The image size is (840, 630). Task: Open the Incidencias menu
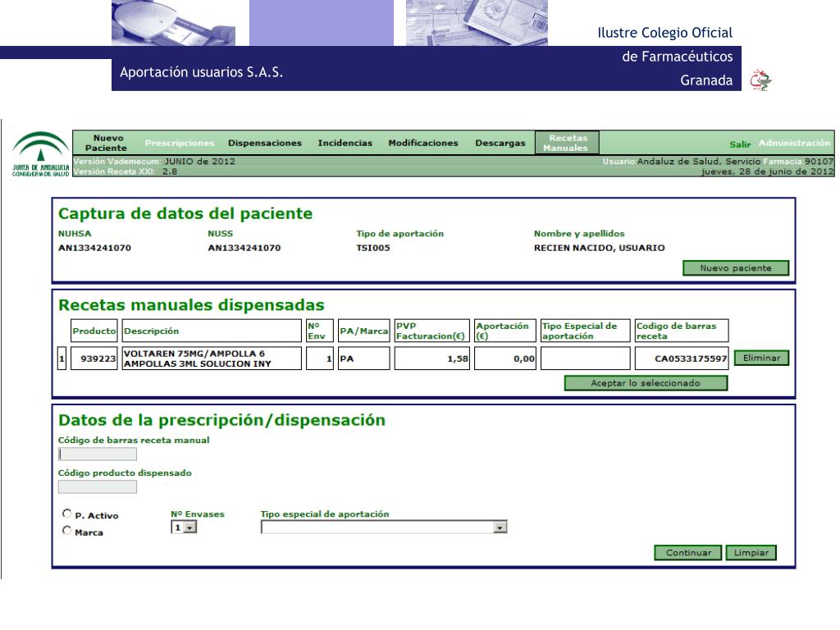[x=345, y=143]
